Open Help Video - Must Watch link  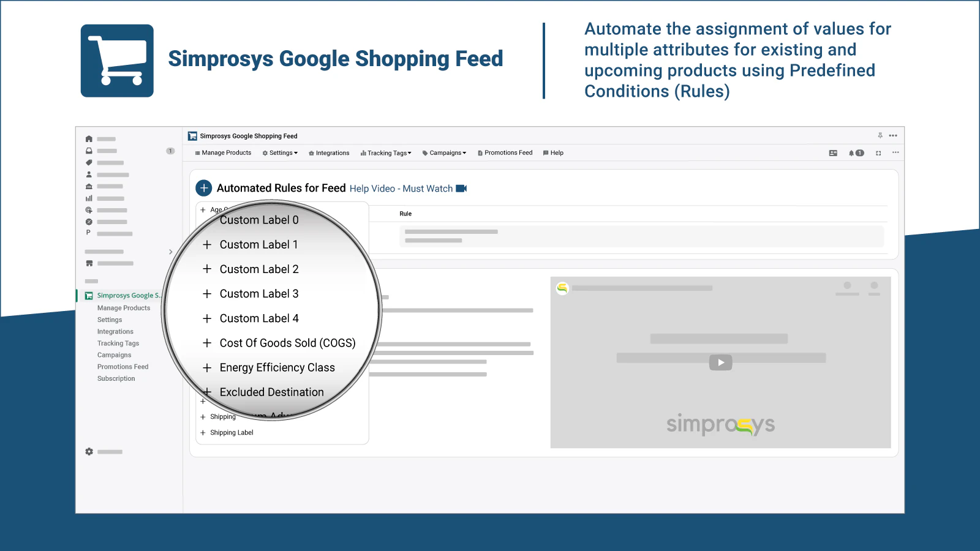pyautogui.click(x=401, y=189)
